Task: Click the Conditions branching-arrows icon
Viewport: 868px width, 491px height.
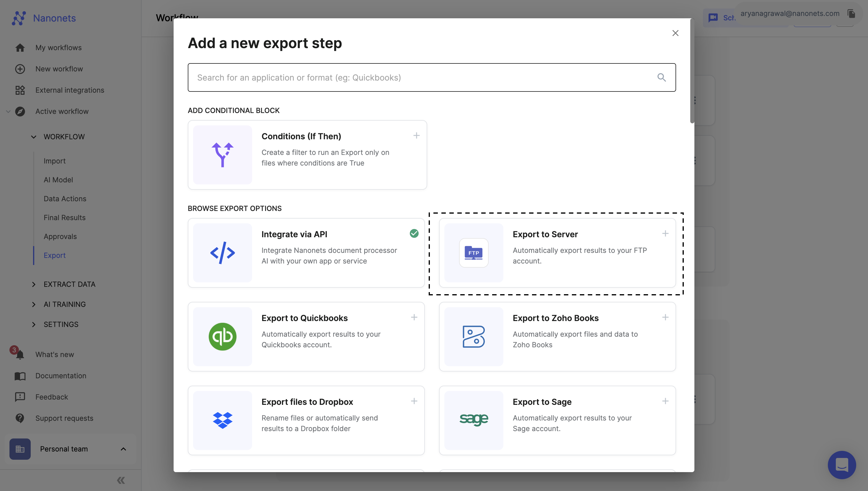Action: coord(222,155)
